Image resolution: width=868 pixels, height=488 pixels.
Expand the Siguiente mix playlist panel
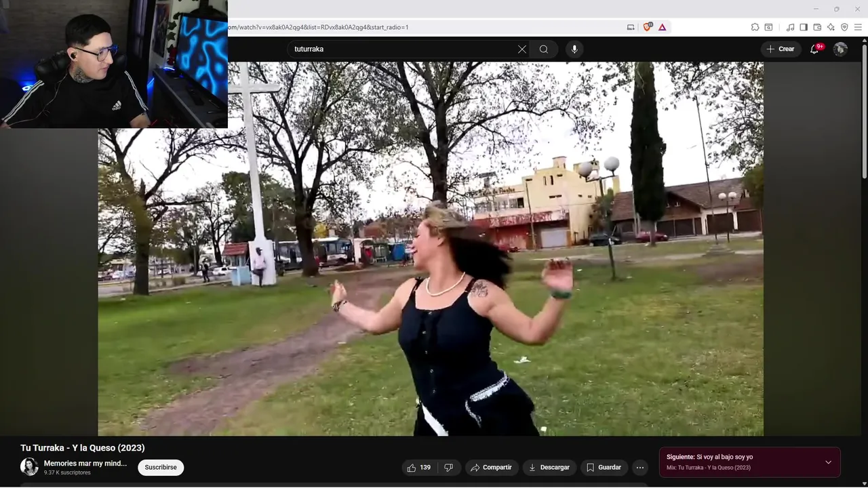click(x=828, y=462)
